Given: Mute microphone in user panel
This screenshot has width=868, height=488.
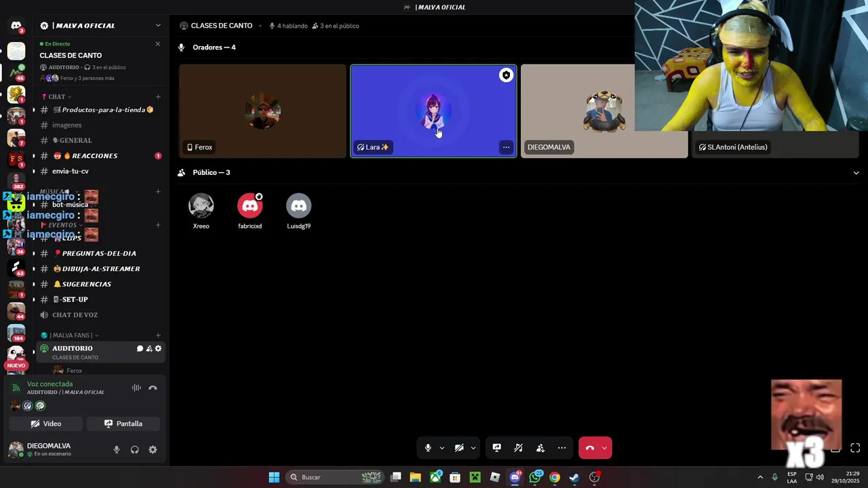Looking at the screenshot, I should (x=117, y=449).
